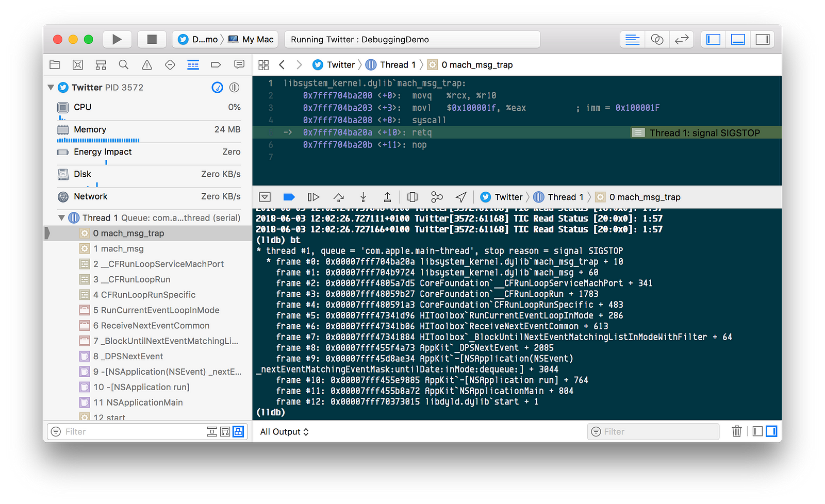Show the standard editor
This screenshot has height=504, width=825.
point(632,39)
